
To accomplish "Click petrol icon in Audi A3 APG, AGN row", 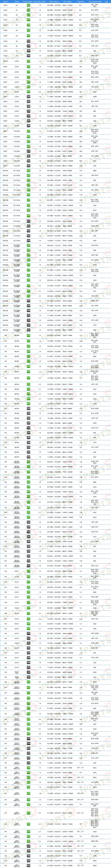I will click(x=29, y=15).
